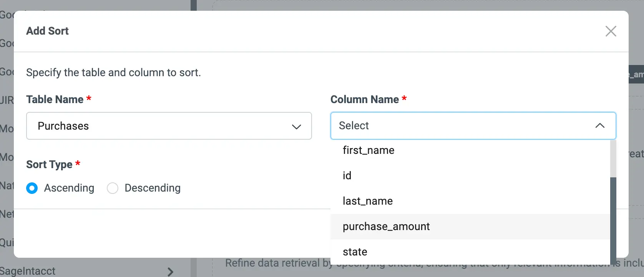
Task: Select the Ascending radio button
Action: pyautogui.click(x=32, y=188)
